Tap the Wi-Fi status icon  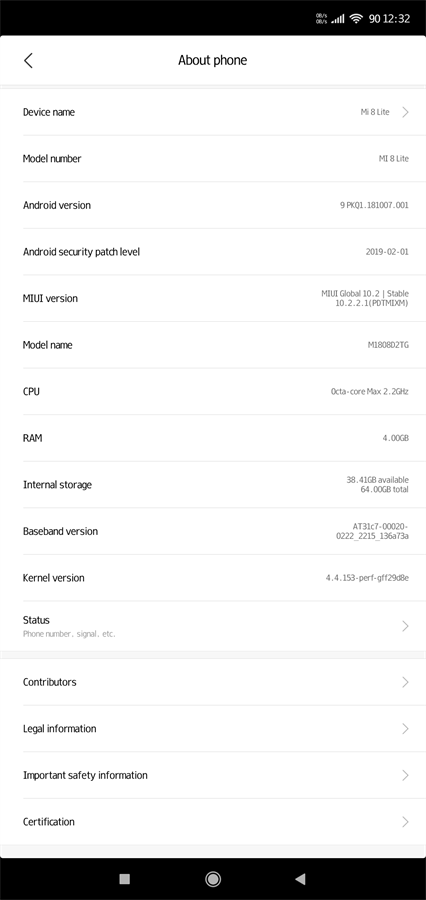point(356,19)
